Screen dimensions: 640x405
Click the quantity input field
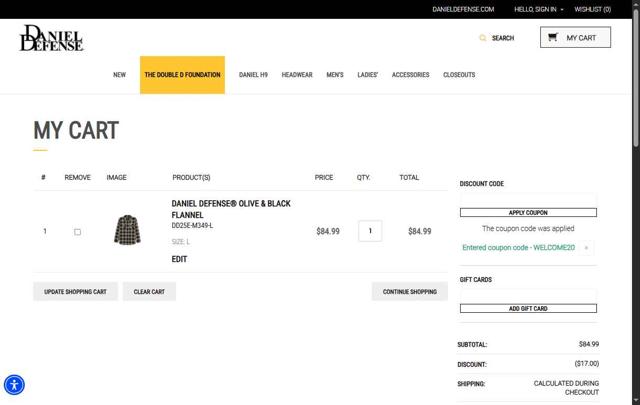[370, 231]
